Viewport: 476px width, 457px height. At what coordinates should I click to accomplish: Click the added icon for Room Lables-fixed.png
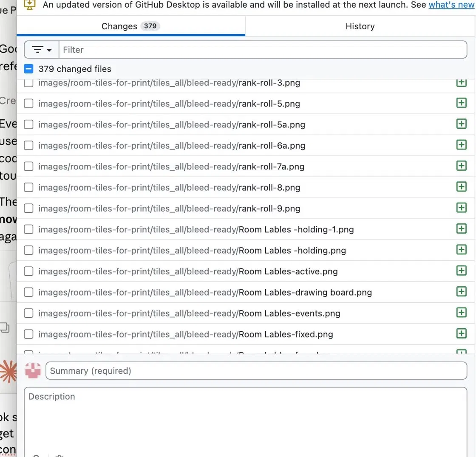click(x=462, y=333)
